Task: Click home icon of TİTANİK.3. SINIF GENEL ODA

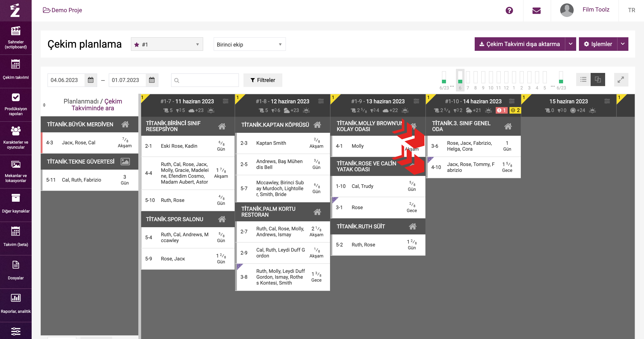Action: pos(508,126)
